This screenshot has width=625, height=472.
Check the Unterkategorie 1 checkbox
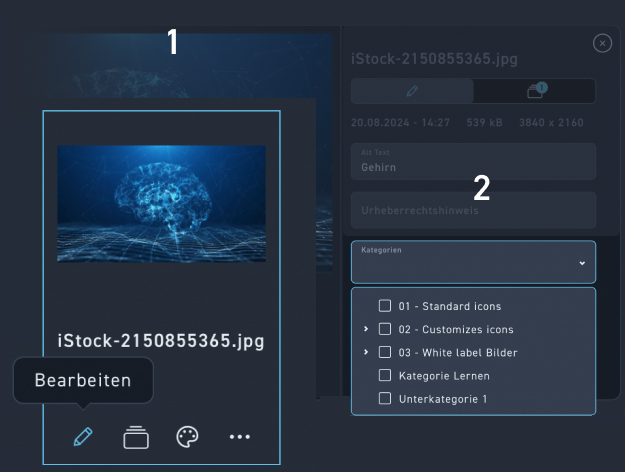[385, 398]
